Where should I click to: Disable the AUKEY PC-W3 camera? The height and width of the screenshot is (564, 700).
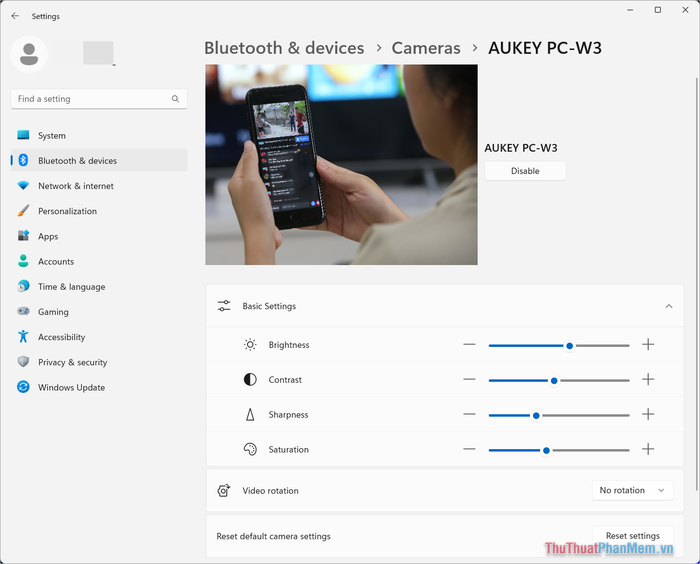click(x=525, y=171)
